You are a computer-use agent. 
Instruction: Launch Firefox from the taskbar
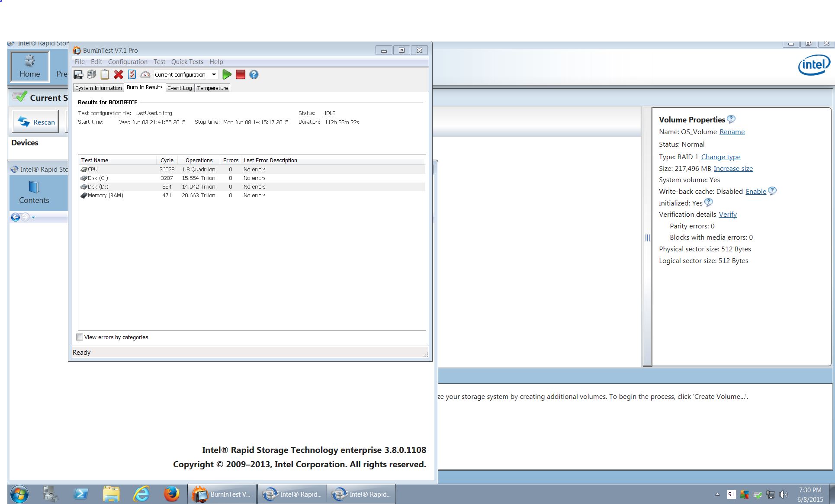[172, 494]
